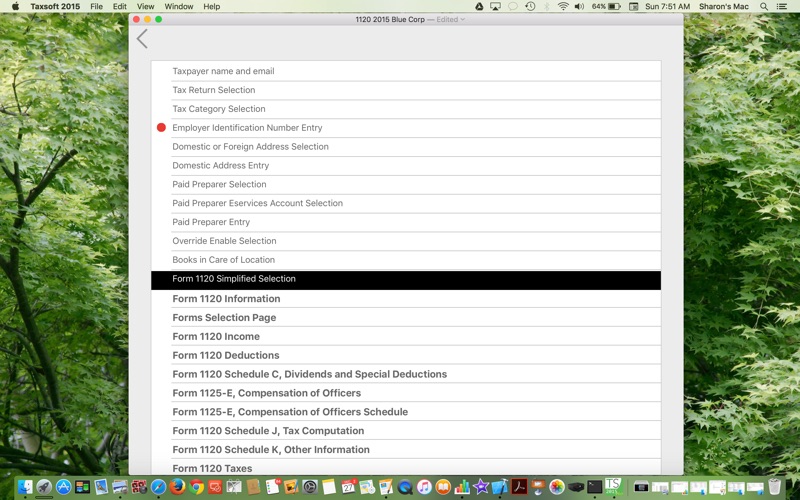This screenshot has height=500, width=800.
Task: Open Finder from the dock
Action: [x=25, y=486]
